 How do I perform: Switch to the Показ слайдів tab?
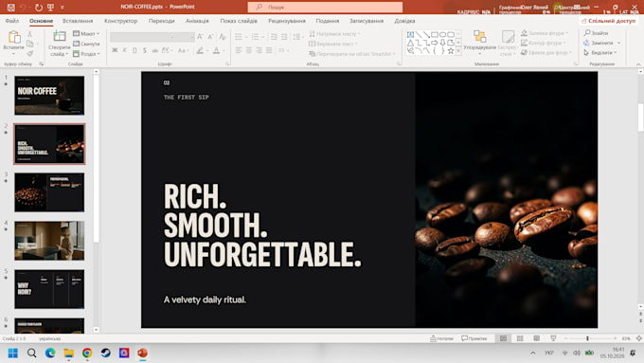pyautogui.click(x=239, y=21)
